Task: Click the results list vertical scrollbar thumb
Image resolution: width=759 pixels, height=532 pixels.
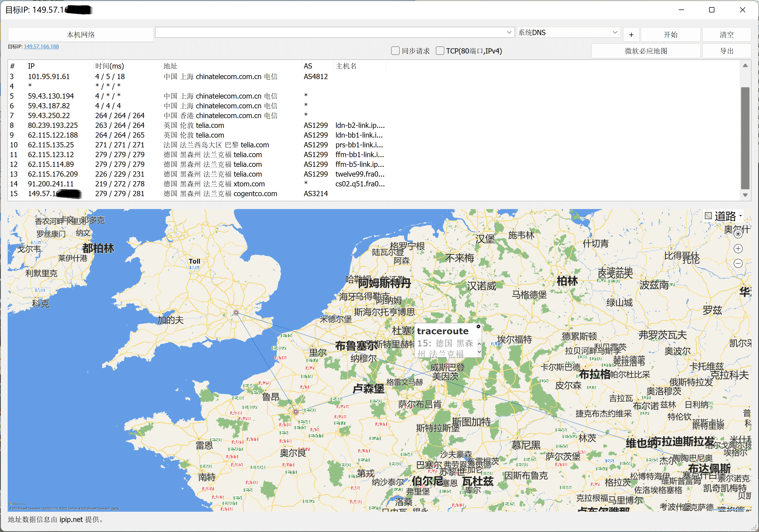Action: [x=745, y=138]
